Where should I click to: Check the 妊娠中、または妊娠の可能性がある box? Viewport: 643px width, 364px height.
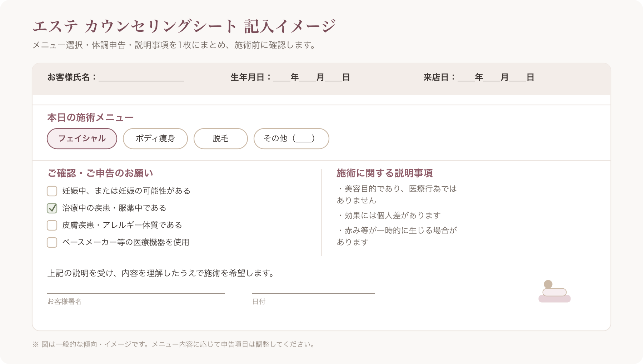52,191
